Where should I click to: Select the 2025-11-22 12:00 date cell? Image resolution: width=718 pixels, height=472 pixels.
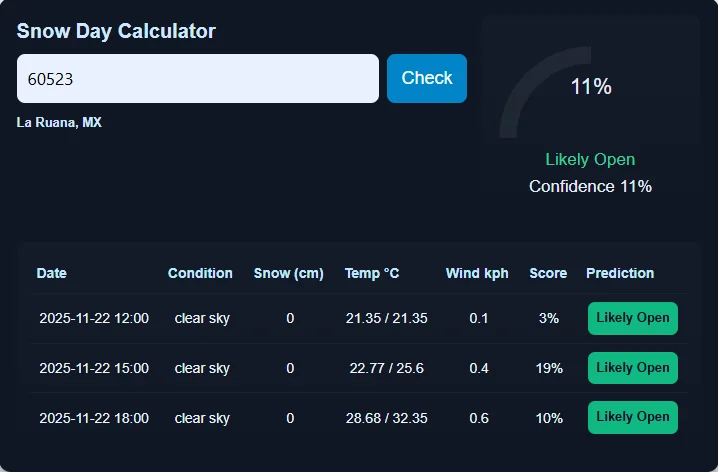[94, 318]
